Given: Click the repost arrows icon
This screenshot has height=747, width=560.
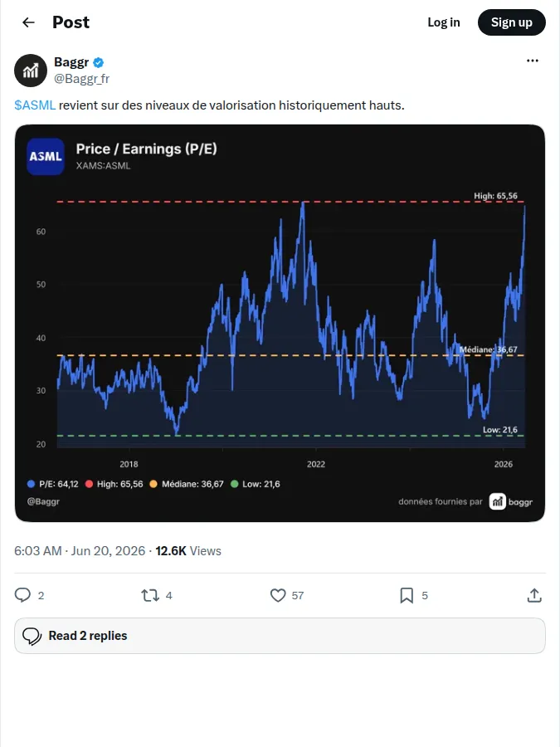Looking at the screenshot, I should pyautogui.click(x=150, y=595).
